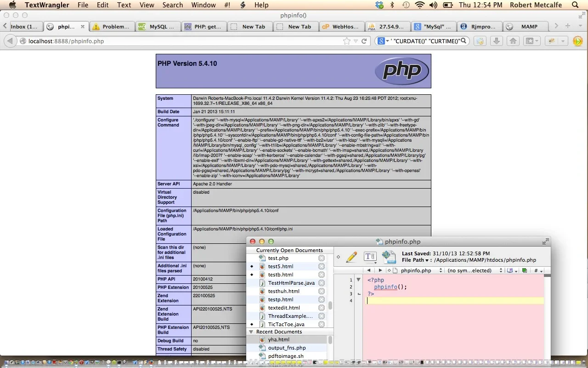Click the Time Machine menu bar icon
The width and height of the screenshot is (588, 368).
point(406,5)
